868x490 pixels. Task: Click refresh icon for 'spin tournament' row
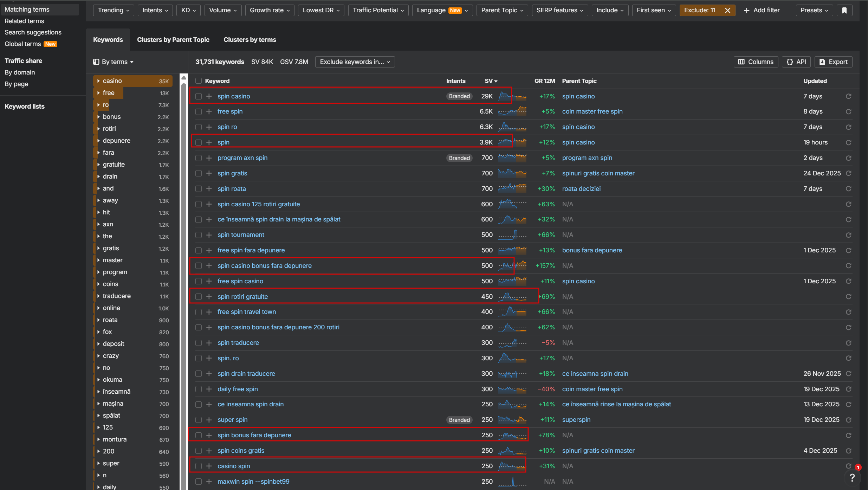848,235
